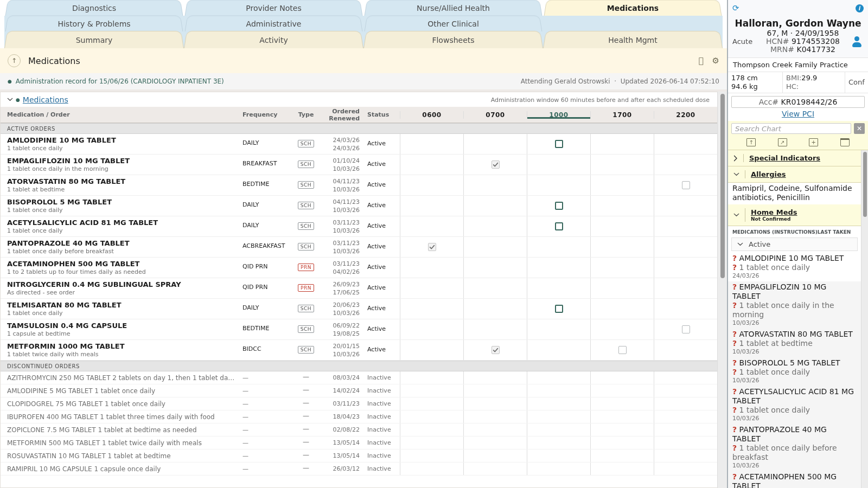Check the 2200 dose box for Tamsulosin 0.4 mg

(686, 329)
